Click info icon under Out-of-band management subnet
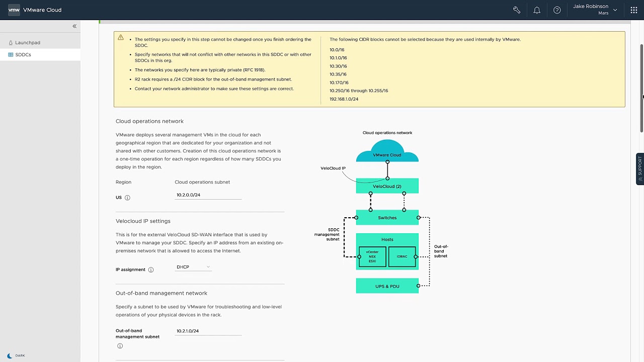This screenshot has height=362, width=644. 120,346
